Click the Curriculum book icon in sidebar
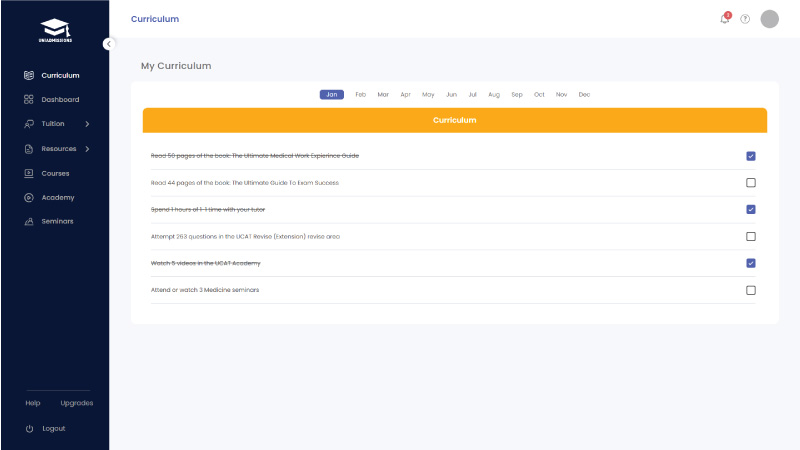This screenshot has height=450, width=800. 29,76
